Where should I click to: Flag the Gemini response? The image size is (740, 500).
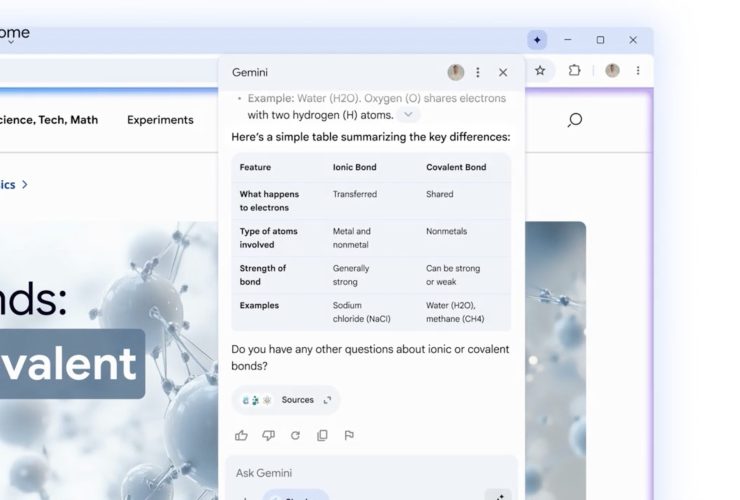tap(349, 435)
